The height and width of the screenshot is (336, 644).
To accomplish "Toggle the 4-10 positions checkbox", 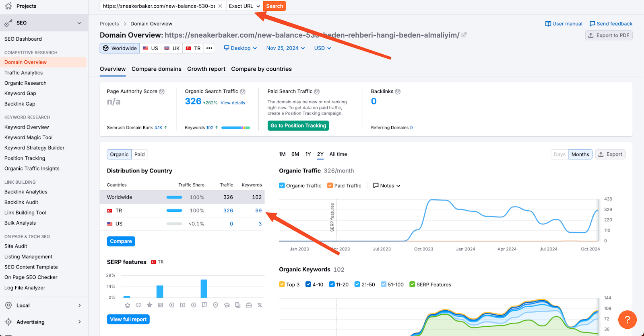I will [x=308, y=285].
